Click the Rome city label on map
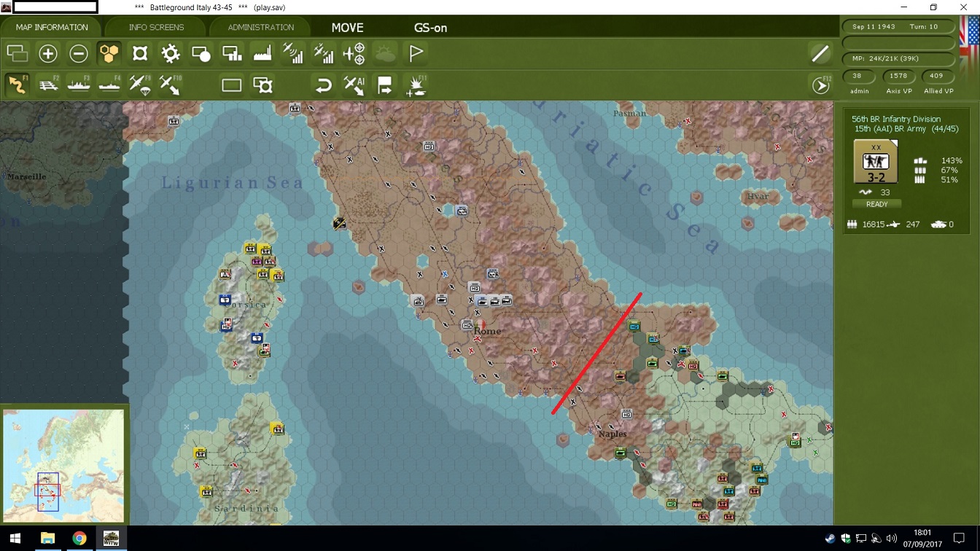This screenshot has height=551, width=980. pos(488,331)
